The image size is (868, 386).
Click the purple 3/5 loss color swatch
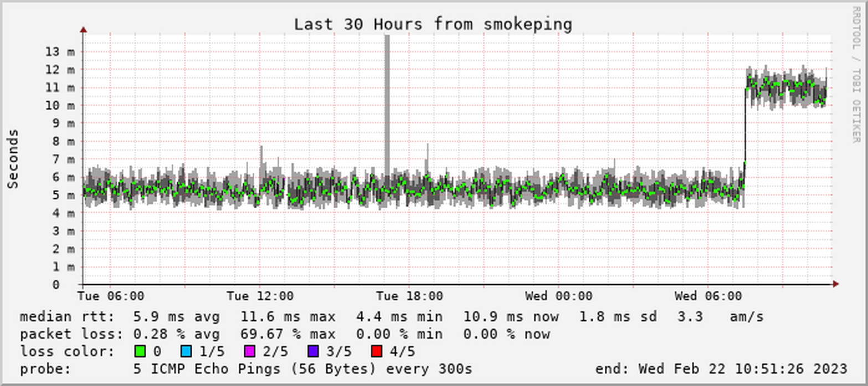[x=313, y=351]
